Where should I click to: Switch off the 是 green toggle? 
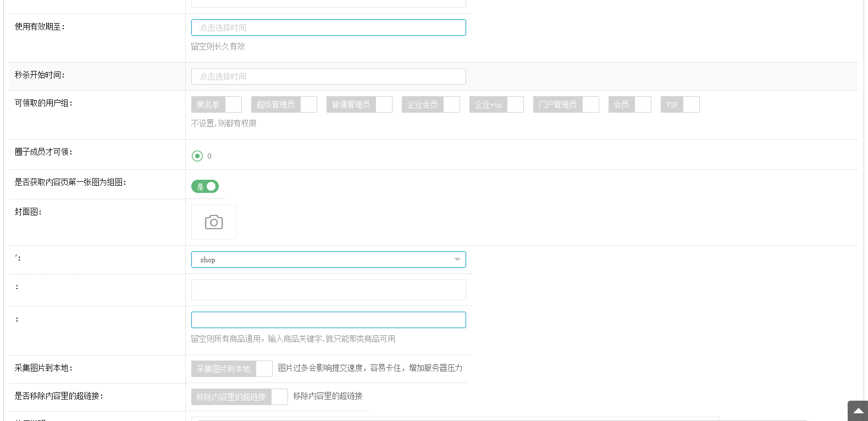(x=205, y=187)
